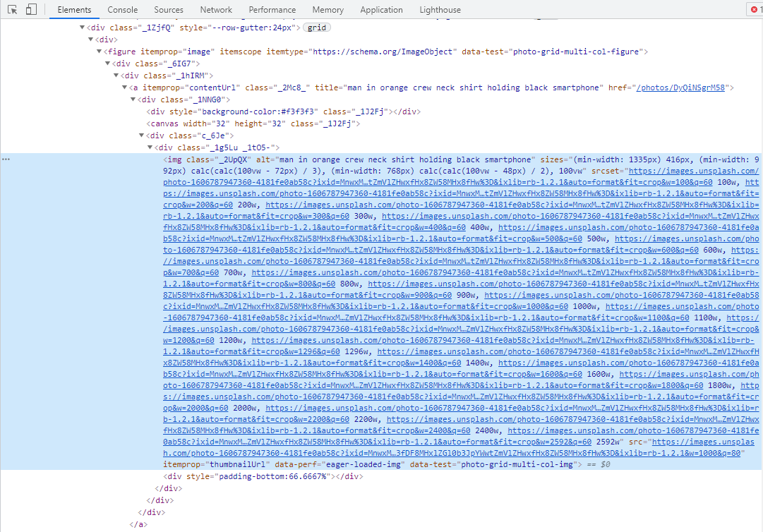Open the srcset URL ending w=2200&q=60
Viewport: 763px width, 532px height.
click(461, 413)
